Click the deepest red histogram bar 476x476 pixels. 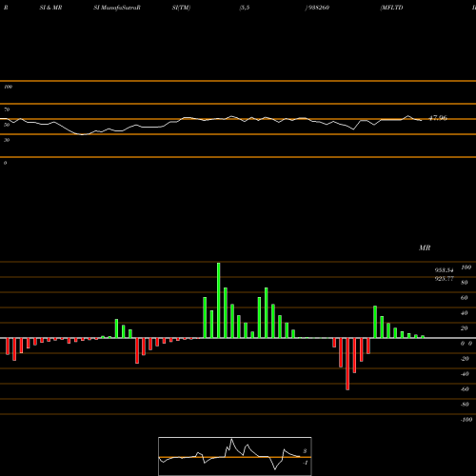pyautogui.click(x=347, y=364)
